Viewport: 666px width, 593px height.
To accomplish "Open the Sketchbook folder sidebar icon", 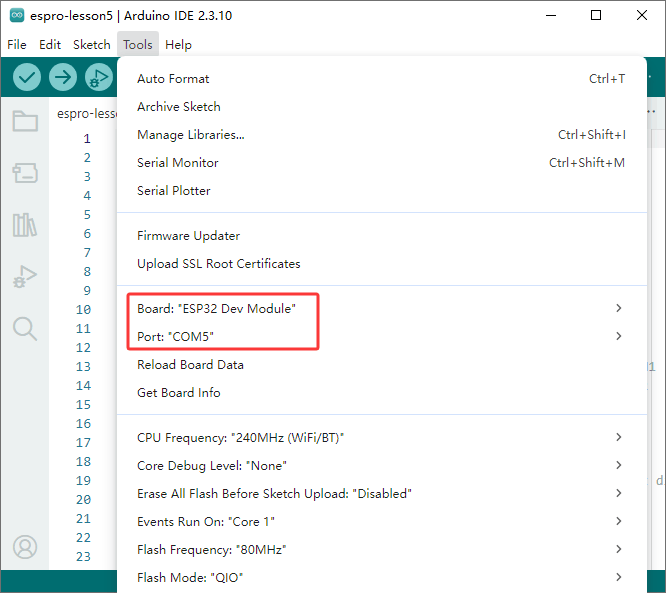I will click(x=25, y=121).
